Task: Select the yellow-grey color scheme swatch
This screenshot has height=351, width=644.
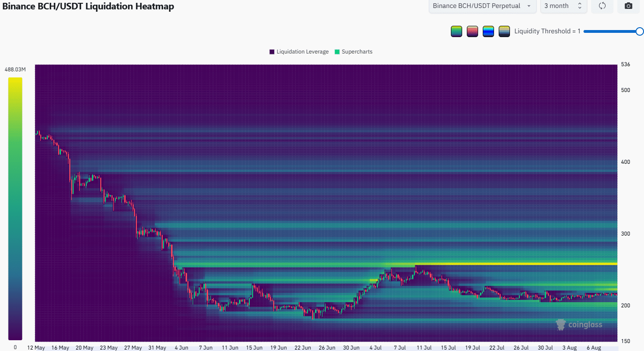Action: pos(504,31)
